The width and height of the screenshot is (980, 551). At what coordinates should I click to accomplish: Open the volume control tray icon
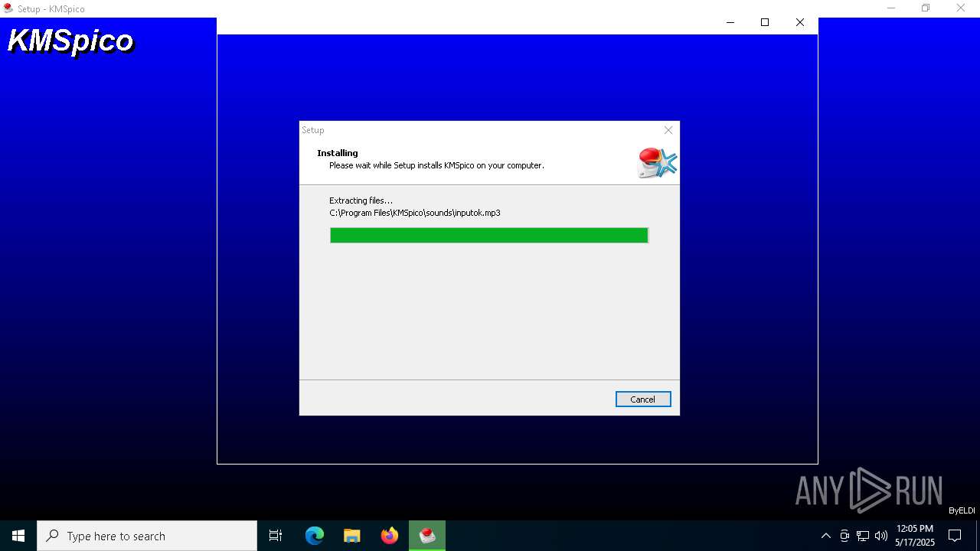[x=881, y=536]
